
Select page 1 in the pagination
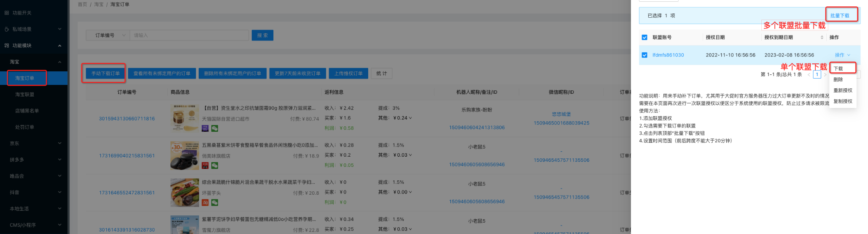click(817, 75)
